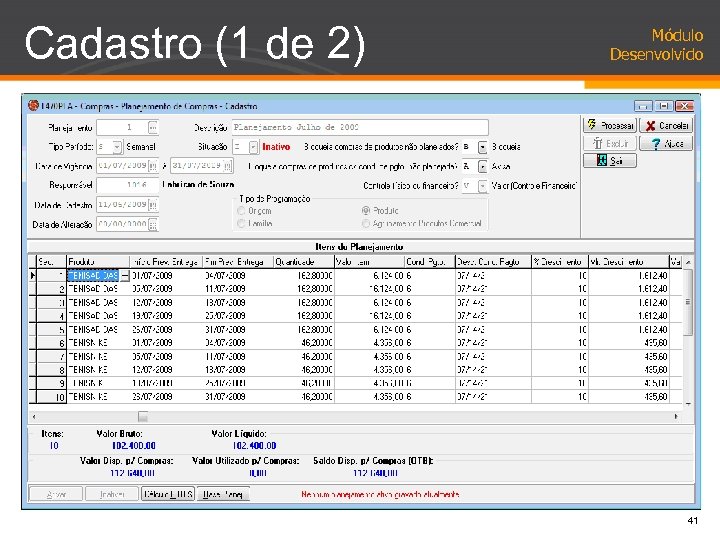Select the Família radio button

point(241,223)
